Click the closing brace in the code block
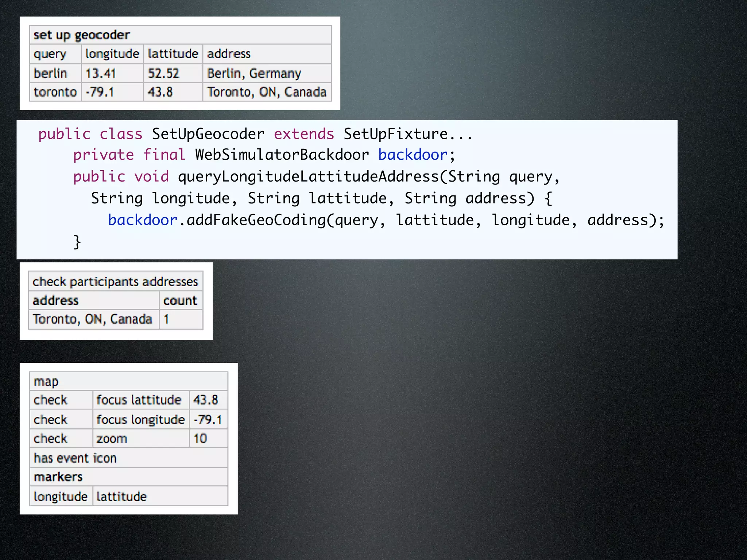Viewport: 747px width, 560px height. (77, 242)
